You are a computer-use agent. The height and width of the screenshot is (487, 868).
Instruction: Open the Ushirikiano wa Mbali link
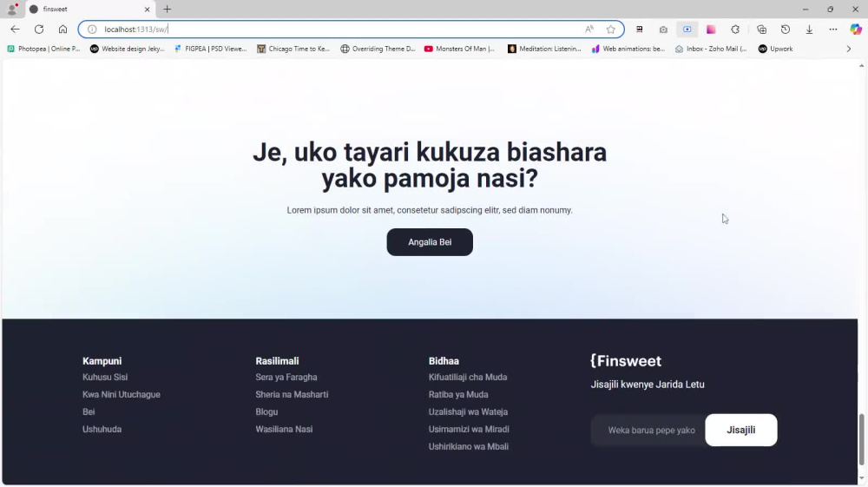pyautogui.click(x=469, y=446)
